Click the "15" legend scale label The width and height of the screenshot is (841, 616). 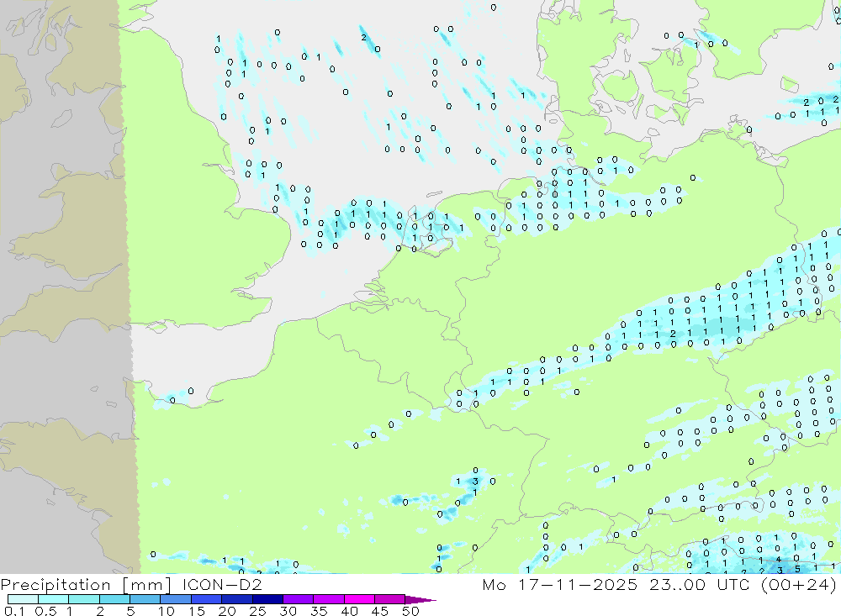tap(197, 611)
